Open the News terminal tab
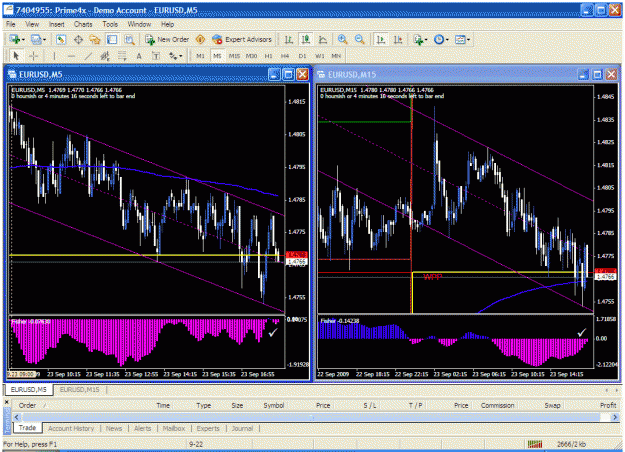Screen dimensions: 625x452 (x=114, y=428)
